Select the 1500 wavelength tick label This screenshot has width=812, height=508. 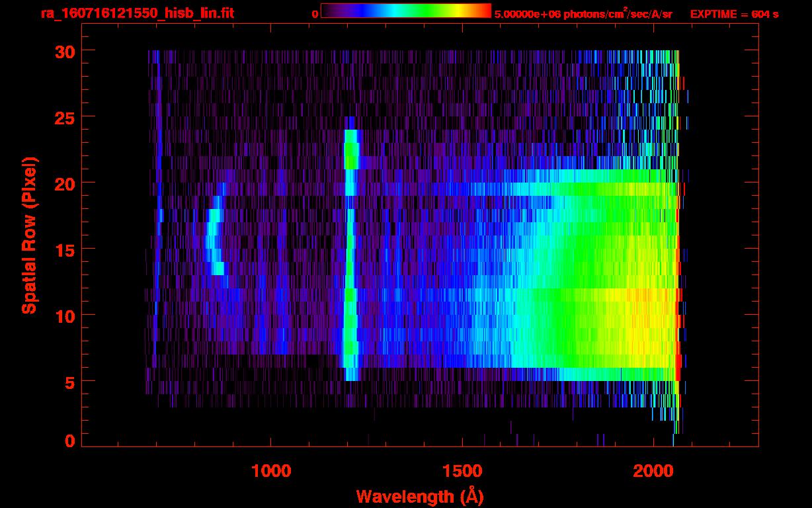point(462,471)
